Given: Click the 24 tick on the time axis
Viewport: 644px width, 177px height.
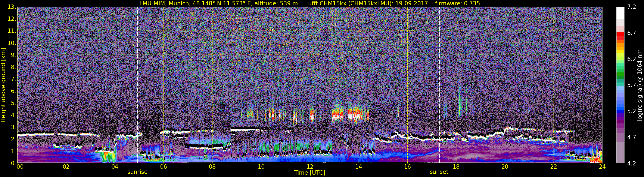Looking at the screenshot, I should [x=602, y=167].
